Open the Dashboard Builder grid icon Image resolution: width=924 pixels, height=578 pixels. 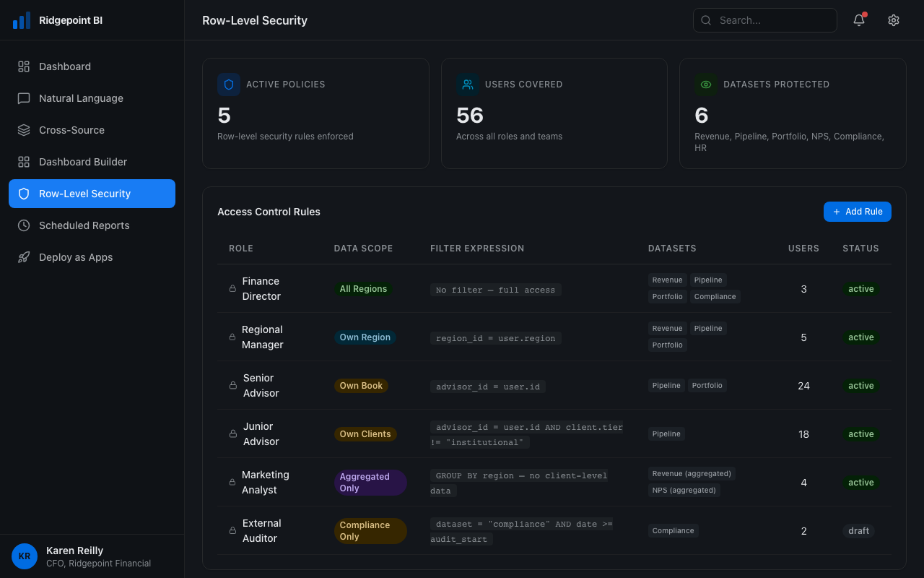24,162
